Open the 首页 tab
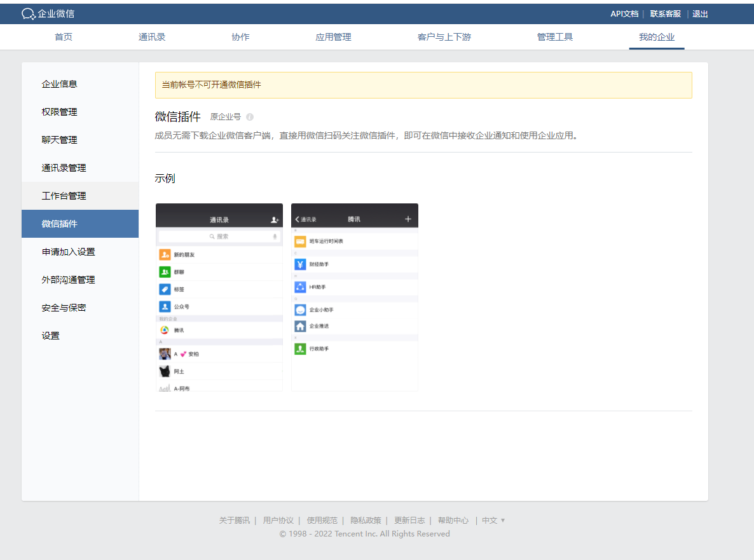 [x=64, y=37]
